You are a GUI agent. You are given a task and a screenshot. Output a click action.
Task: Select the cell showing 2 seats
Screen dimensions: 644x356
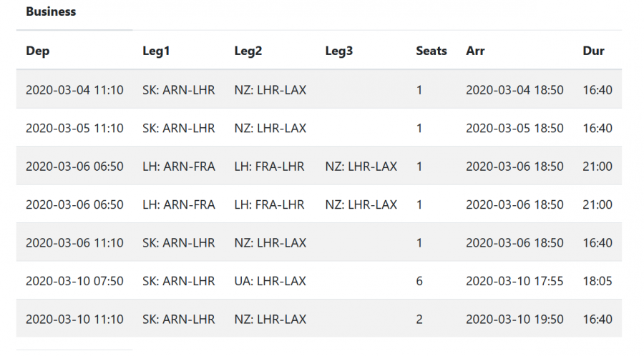click(x=419, y=319)
